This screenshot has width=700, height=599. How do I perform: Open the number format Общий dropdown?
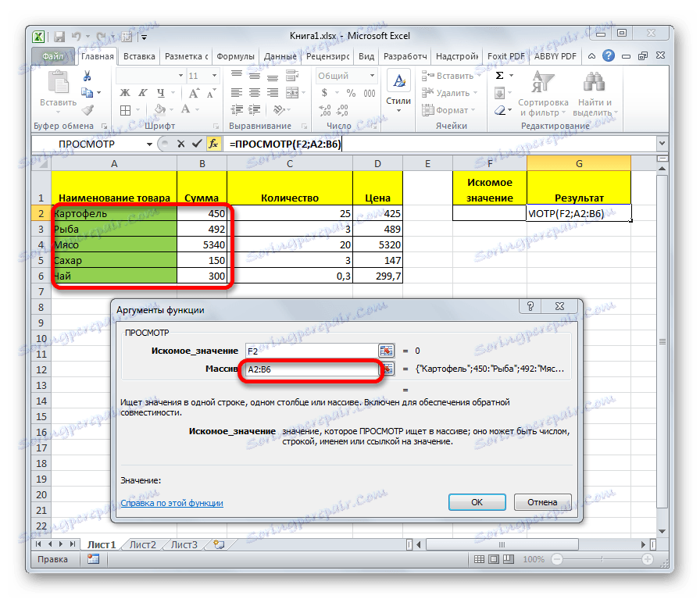[x=372, y=76]
